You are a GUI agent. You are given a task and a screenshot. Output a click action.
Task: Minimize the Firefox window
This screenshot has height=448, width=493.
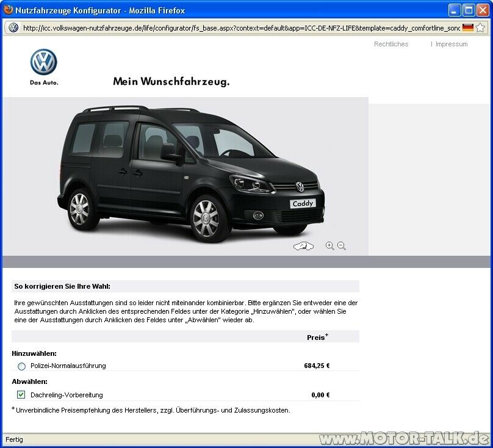455,10
